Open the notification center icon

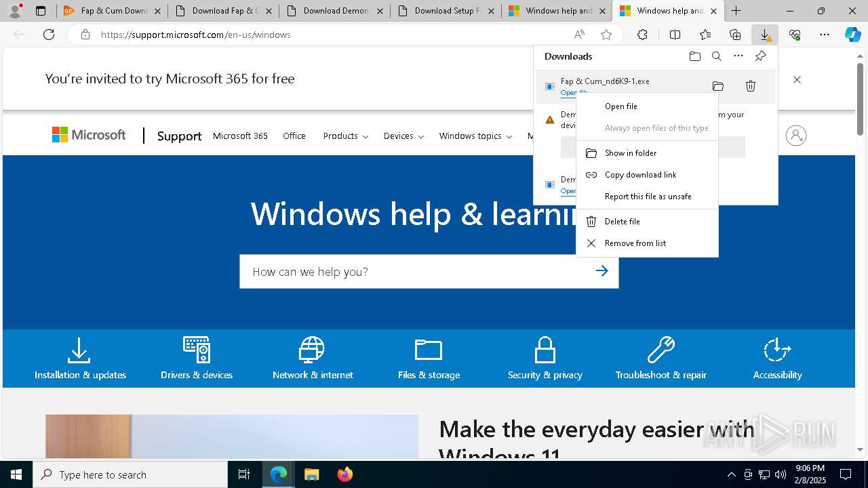[x=846, y=474]
